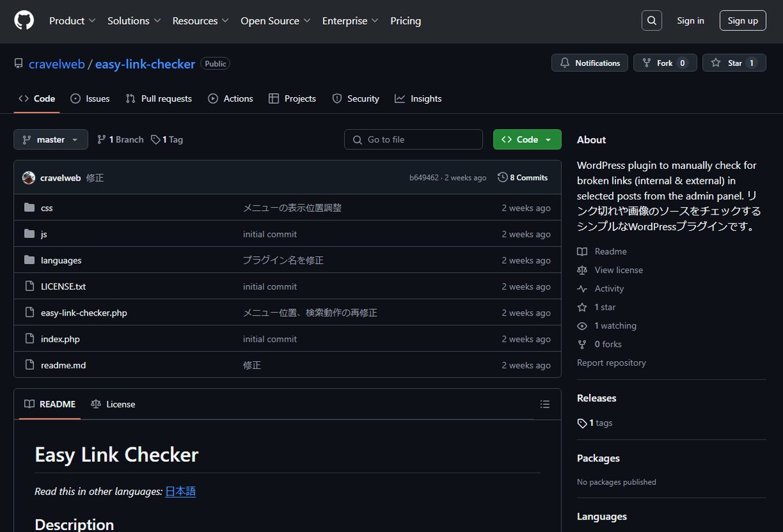Screen dimensions: 783x532
Task: Click the cravelweb commit author name
Action: click(61, 177)
